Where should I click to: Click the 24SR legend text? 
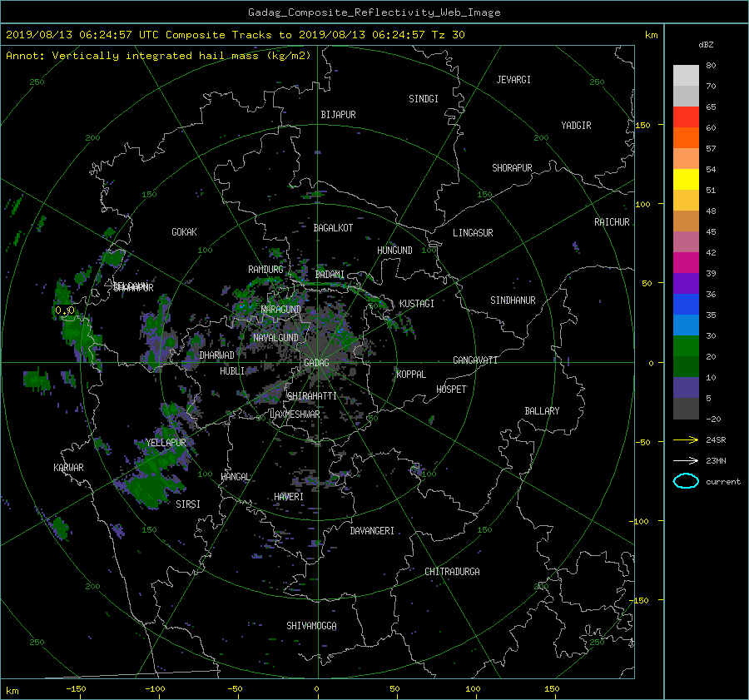[x=716, y=439]
